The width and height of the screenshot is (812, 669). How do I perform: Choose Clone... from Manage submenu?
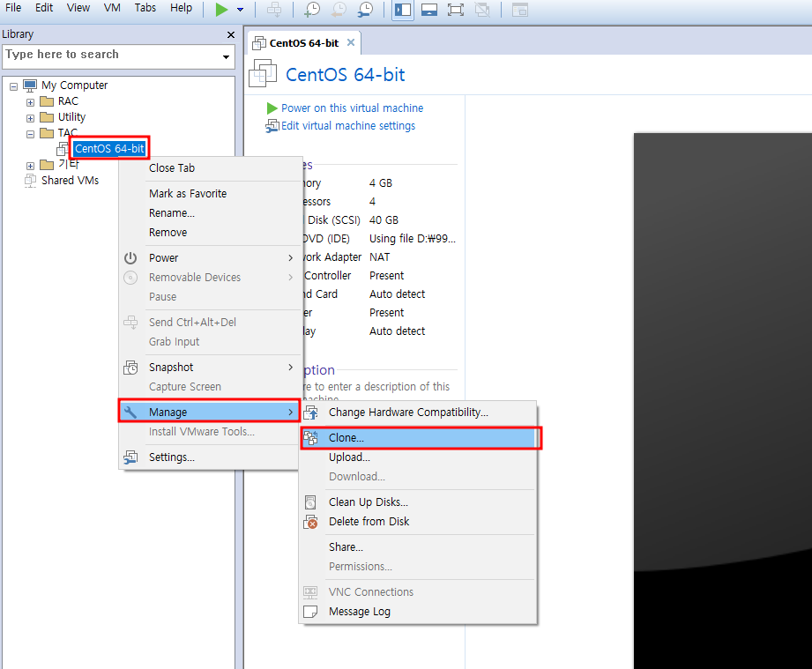click(x=419, y=437)
